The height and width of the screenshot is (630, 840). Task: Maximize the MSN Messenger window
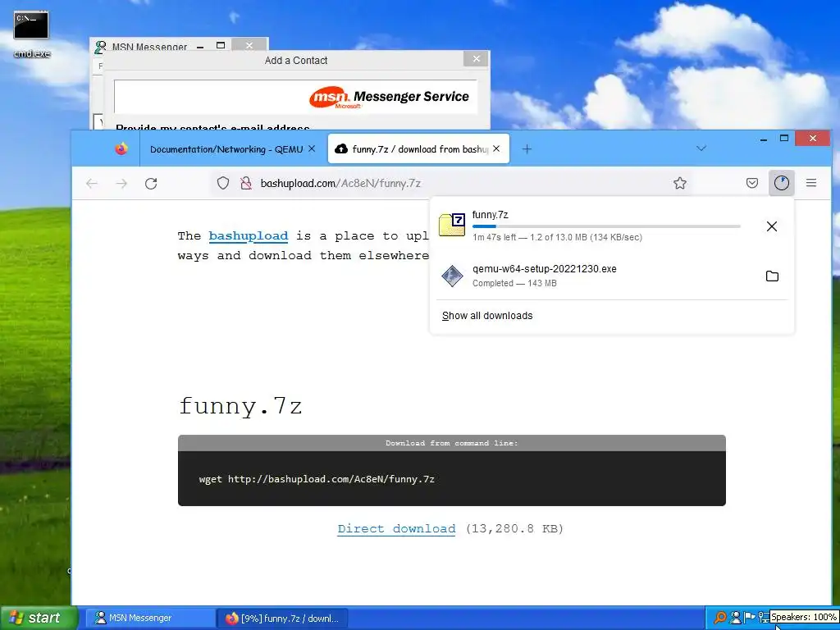click(x=220, y=46)
